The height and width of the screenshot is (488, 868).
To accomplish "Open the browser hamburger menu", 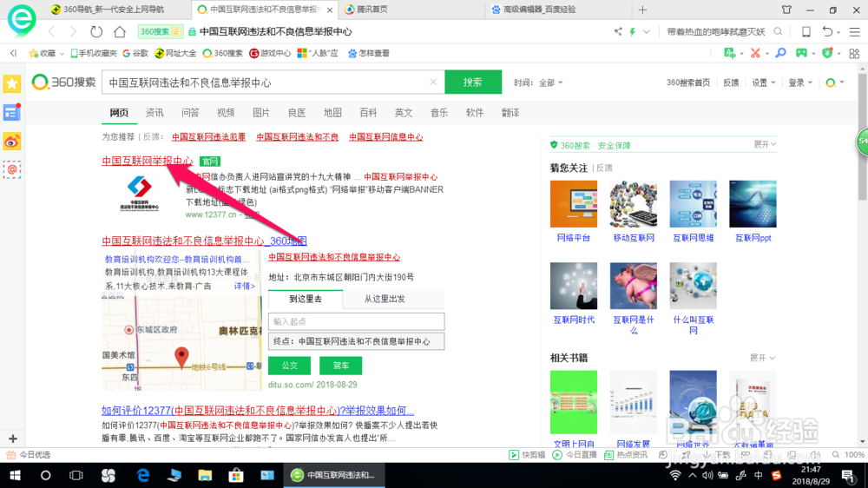I will 855,32.
